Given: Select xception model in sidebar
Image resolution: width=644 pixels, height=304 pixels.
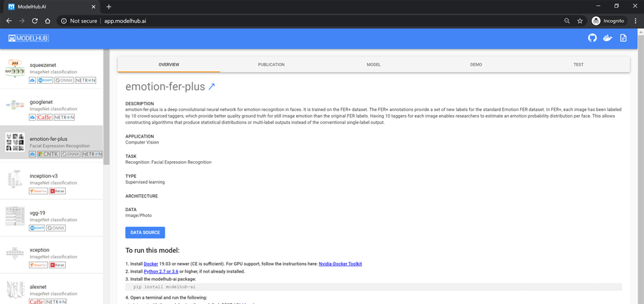Looking at the screenshot, I should click(x=52, y=255).
